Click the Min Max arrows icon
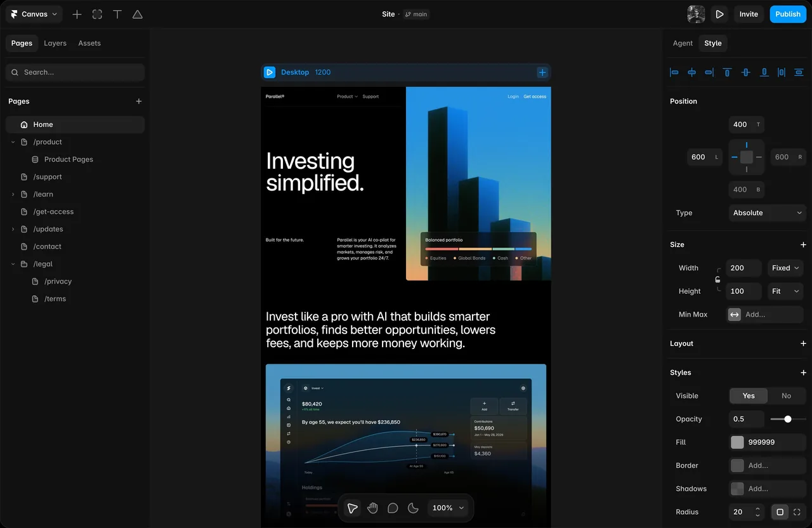 735,314
